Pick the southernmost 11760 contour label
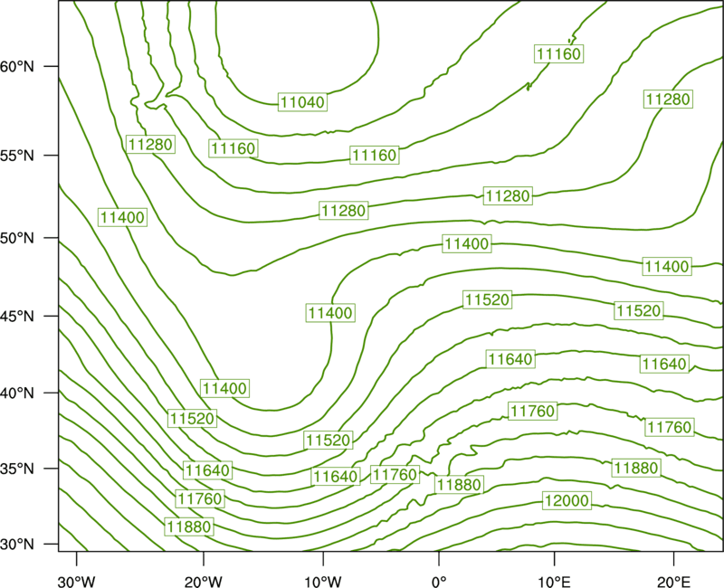724x588 pixels. [200, 498]
